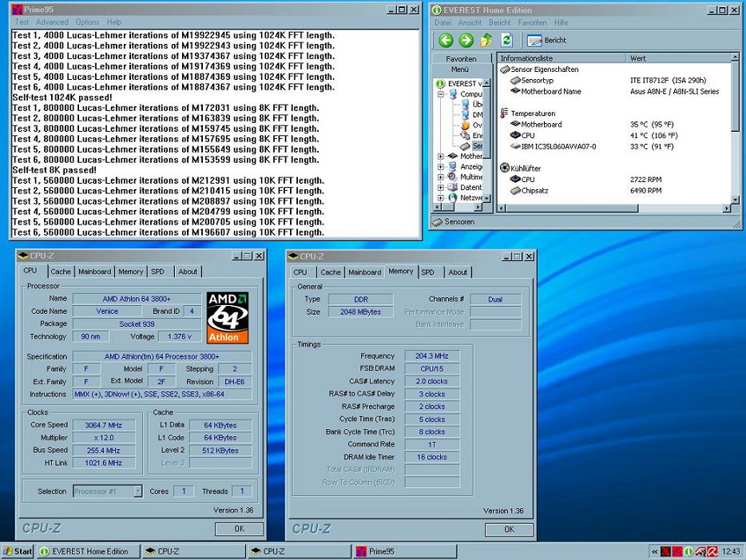The width and height of the screenshot is (746, 560).
Task: Expand the Motherboard tree node
Action: tap(441, 156)
